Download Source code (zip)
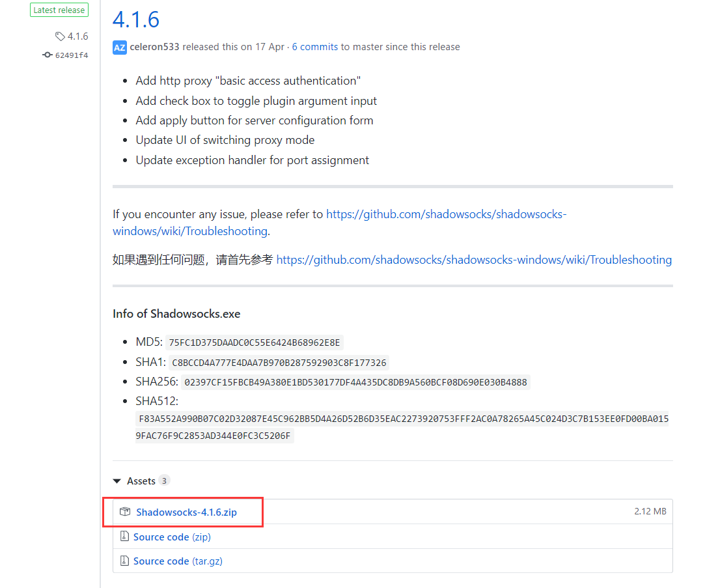Viewport: 705px width, 588px height. pyautogui.click(x=172, y=537)
